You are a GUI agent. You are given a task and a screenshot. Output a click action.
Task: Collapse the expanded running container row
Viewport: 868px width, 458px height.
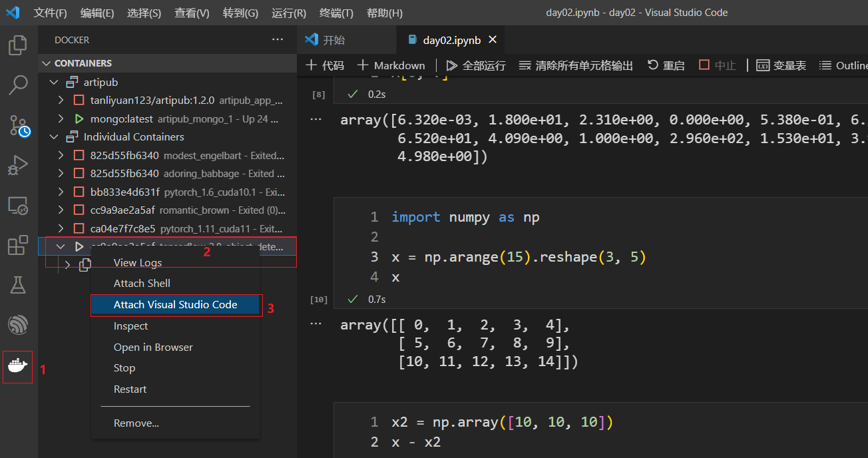pyautogui.click(x=61, y=246)
